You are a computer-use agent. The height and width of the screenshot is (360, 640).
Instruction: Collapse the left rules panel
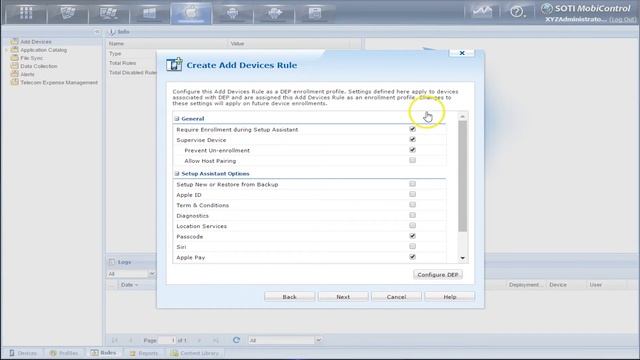(97, 31)
